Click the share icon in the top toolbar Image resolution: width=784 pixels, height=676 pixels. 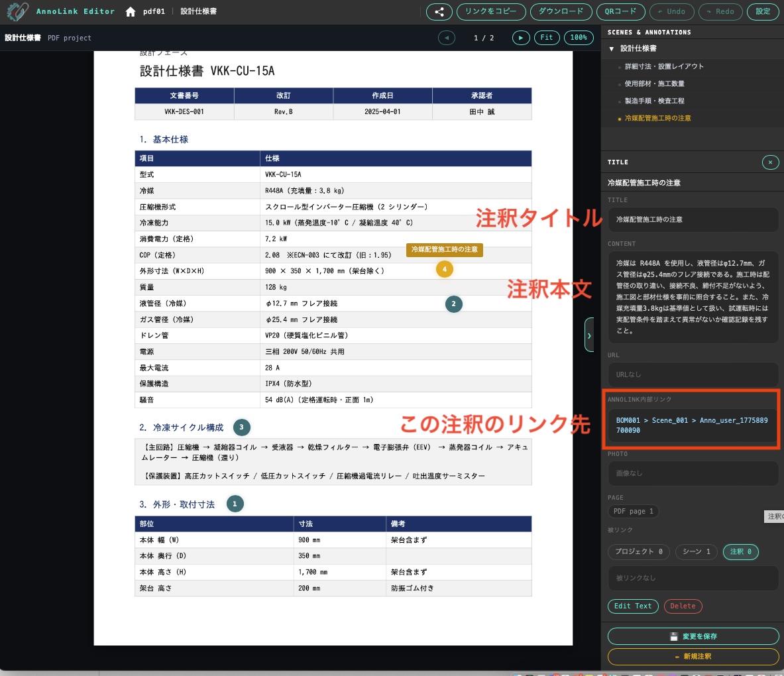[439, 11]
